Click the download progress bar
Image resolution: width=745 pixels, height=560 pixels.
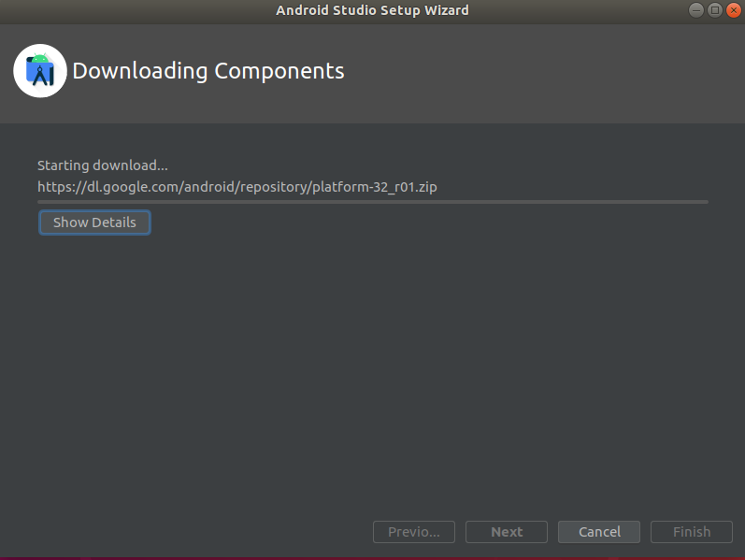click(373, 202)
